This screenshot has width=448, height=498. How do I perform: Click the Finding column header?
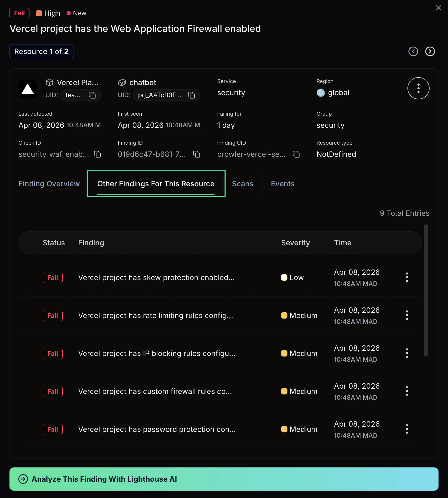click(91, 243)
